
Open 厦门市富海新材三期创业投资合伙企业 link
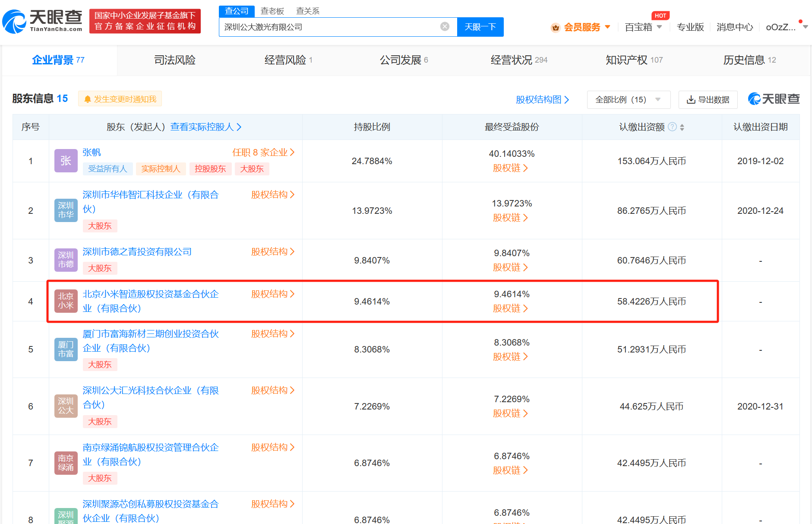[151, 341]
